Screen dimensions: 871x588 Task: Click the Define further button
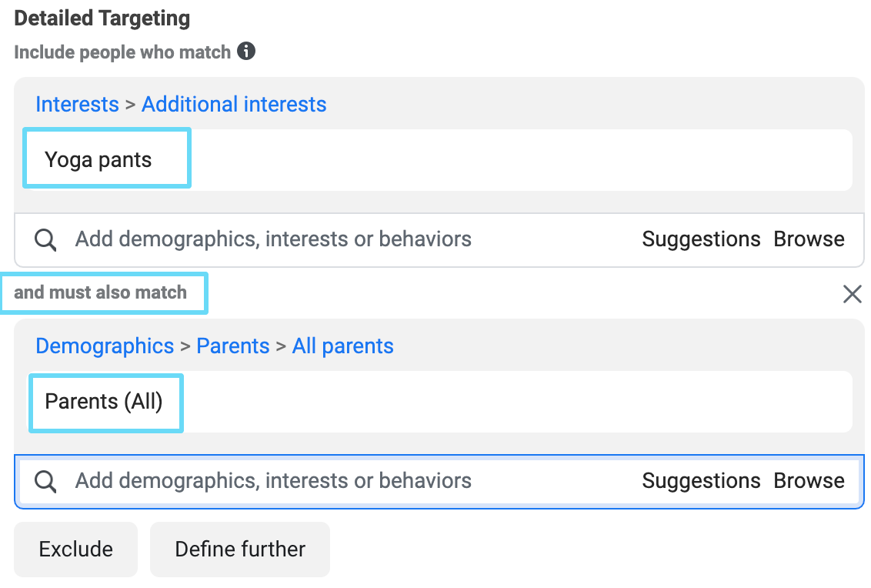point(240,549)
